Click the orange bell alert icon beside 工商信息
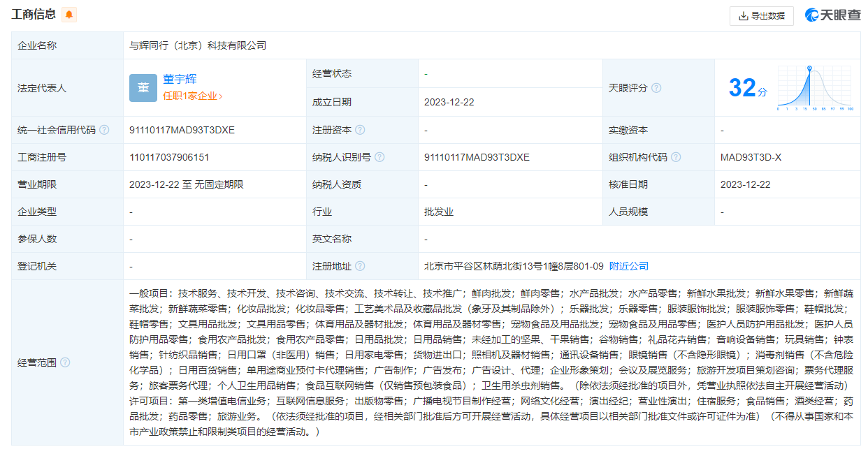 tap(69, 15)
